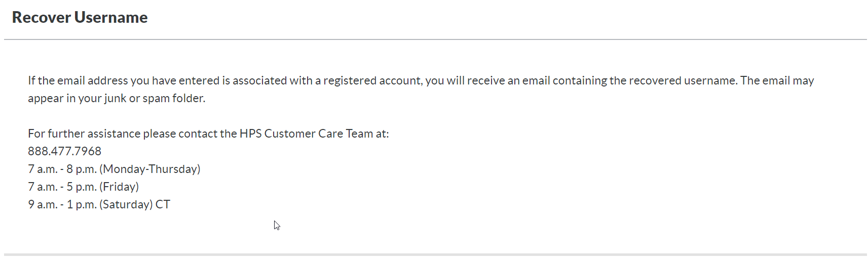
Task: Click the Recover Username heading
Action: click(x=80, y=18)
